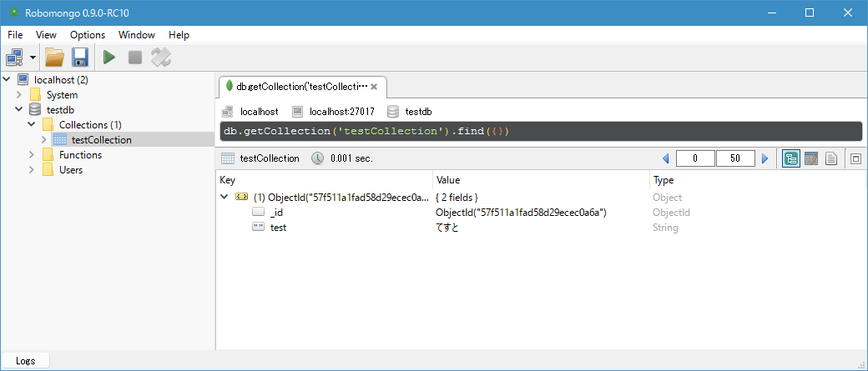Select the Users folder in the tree
Viewport: 868px width, 371px height.
[x=71, y=170]
